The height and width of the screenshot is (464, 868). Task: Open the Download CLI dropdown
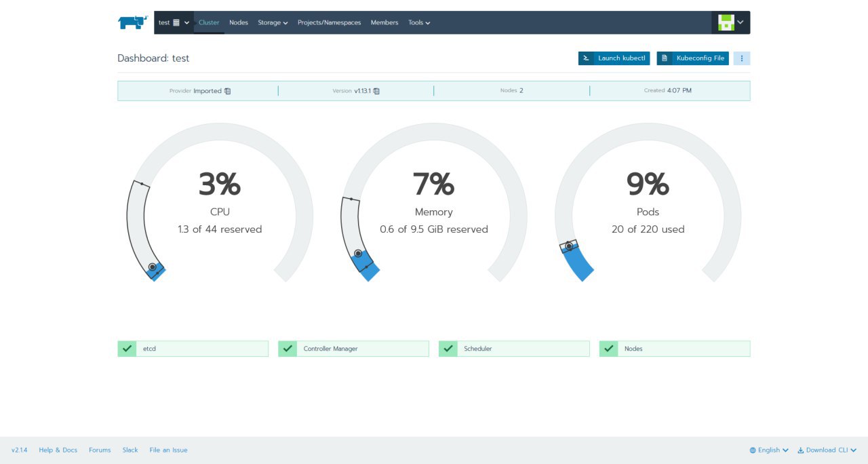point(827,450)
